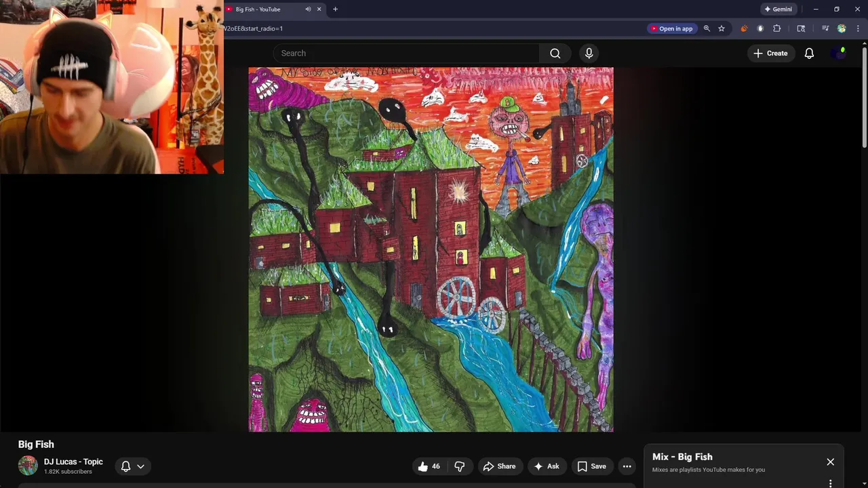Click the Mix - Big Fish heading
The width and height of the screenshot is (868, 488).
click(682, 457)
